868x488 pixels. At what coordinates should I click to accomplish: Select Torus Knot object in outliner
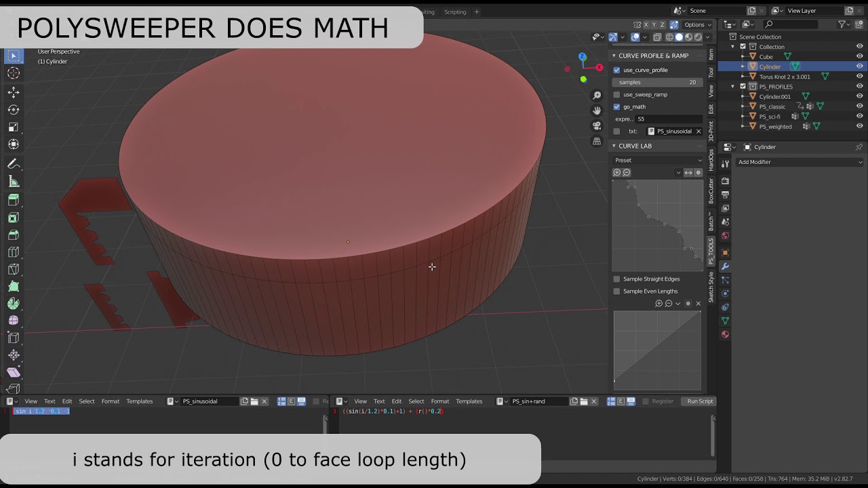click(785, 77)
